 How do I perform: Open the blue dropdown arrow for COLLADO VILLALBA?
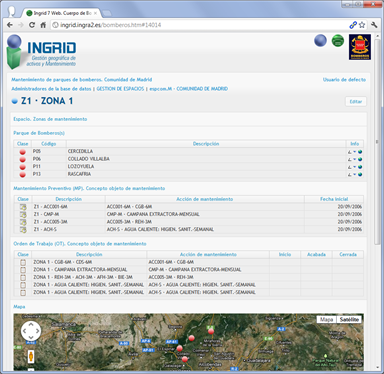pyautogui.click(x=354, y=159)
